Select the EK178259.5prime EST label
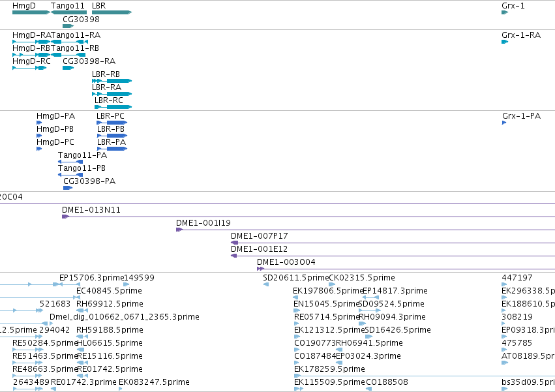Image resolution: width=555 pixels, height=392 pixels. (329, 369)
